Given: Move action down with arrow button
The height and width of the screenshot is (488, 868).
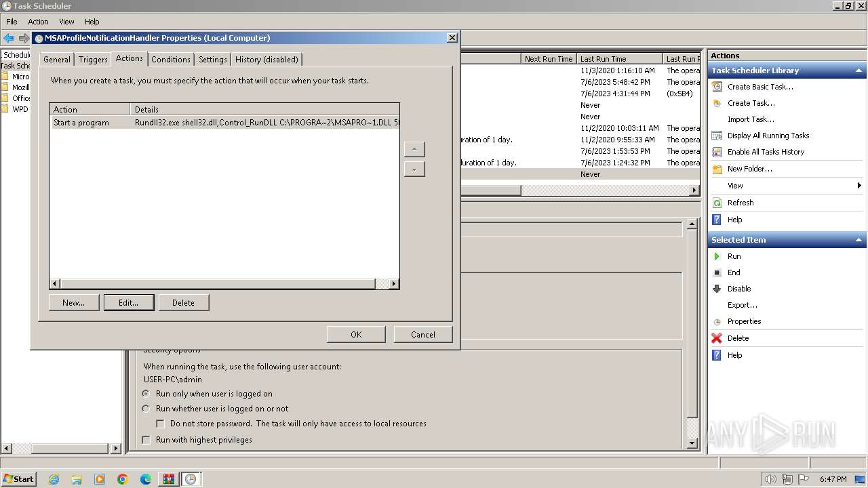Looking at the screenshot, I should (414, 169).
